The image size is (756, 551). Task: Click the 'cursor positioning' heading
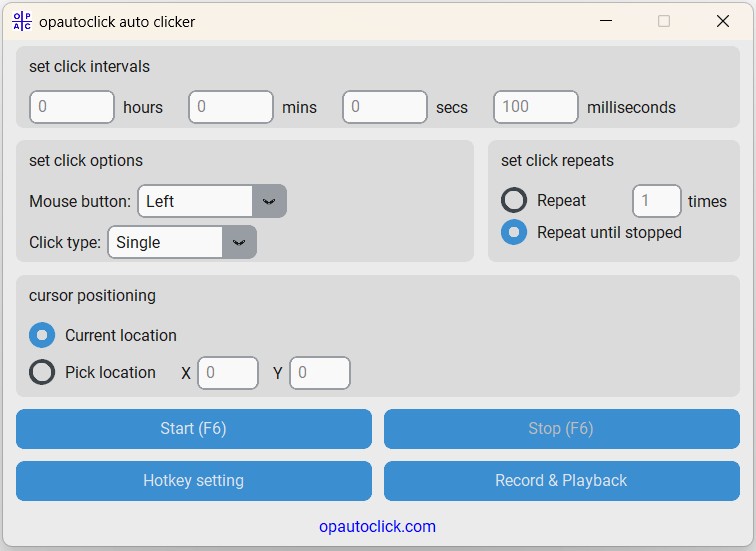point(92,296)
